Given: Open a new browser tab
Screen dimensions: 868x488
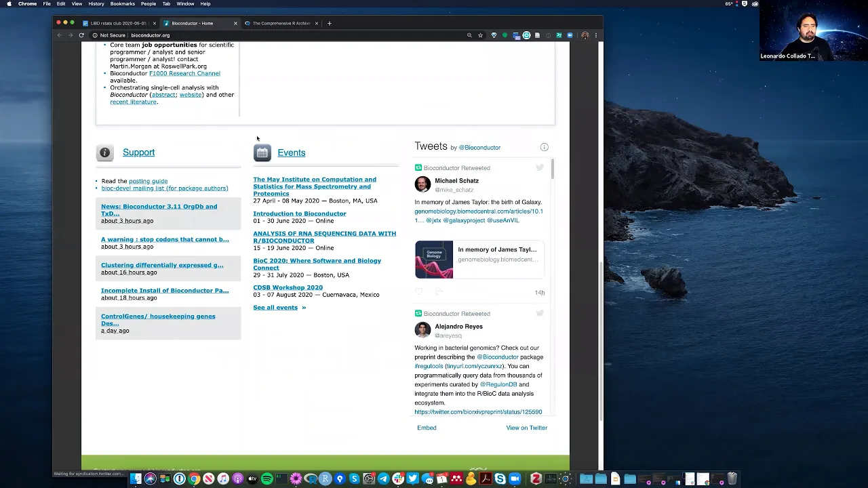Looking at the screenshot, I should (x=330, y=23).
